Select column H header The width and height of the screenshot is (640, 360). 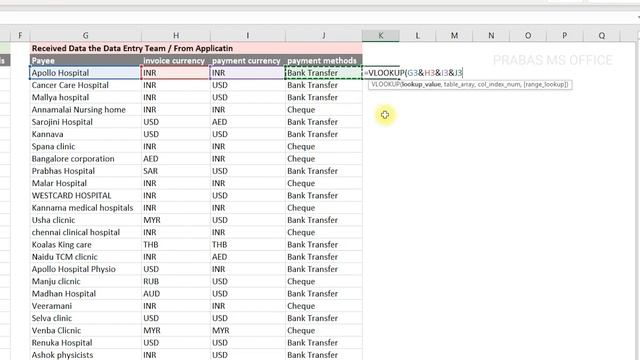[x=176, y=36]
